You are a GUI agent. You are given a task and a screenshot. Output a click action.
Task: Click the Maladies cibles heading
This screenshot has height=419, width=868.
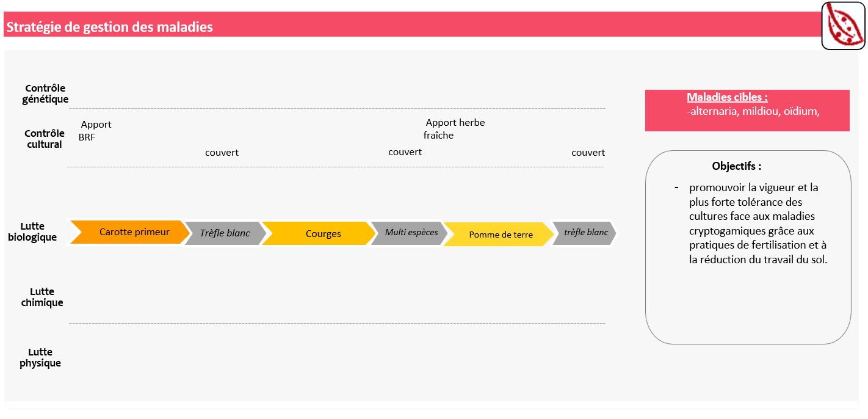point(727,97)
